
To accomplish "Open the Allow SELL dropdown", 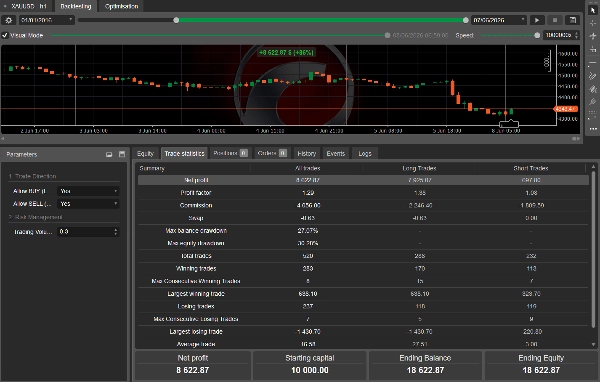I will [88, 204].
